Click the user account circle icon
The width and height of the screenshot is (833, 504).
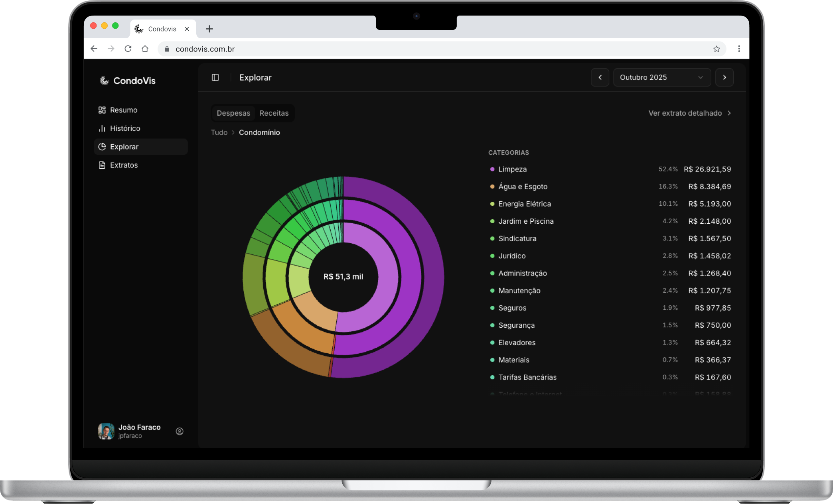coord(180,431)
